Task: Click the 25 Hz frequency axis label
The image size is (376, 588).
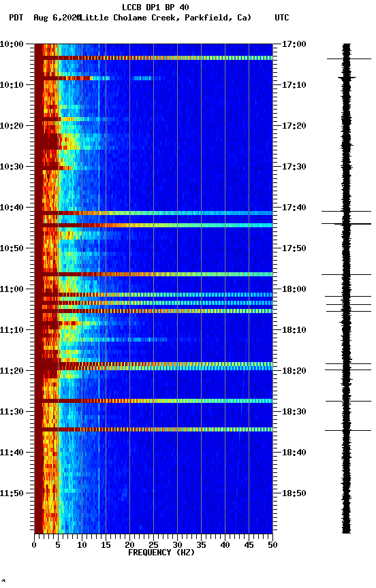Action: (153, 546)
